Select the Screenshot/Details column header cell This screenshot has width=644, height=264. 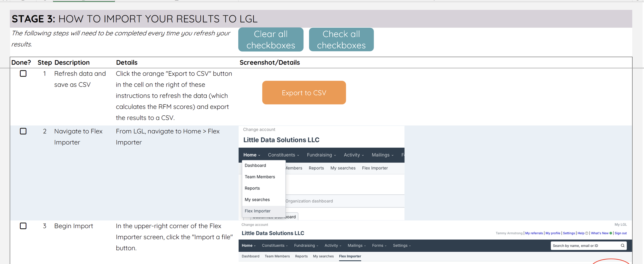[x=435, y=62]
